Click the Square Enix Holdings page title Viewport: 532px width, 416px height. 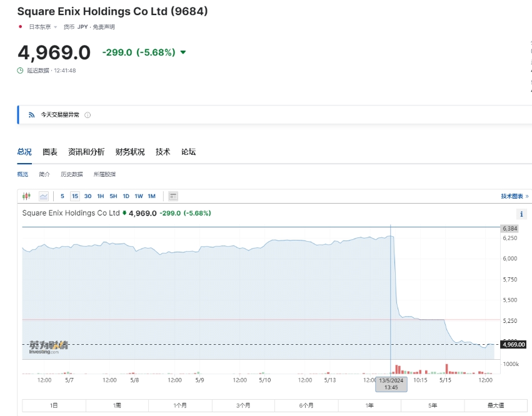coord(113,11)
